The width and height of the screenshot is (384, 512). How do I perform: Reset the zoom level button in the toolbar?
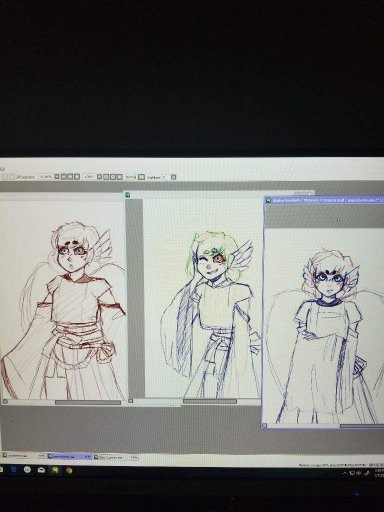[77, 177]
